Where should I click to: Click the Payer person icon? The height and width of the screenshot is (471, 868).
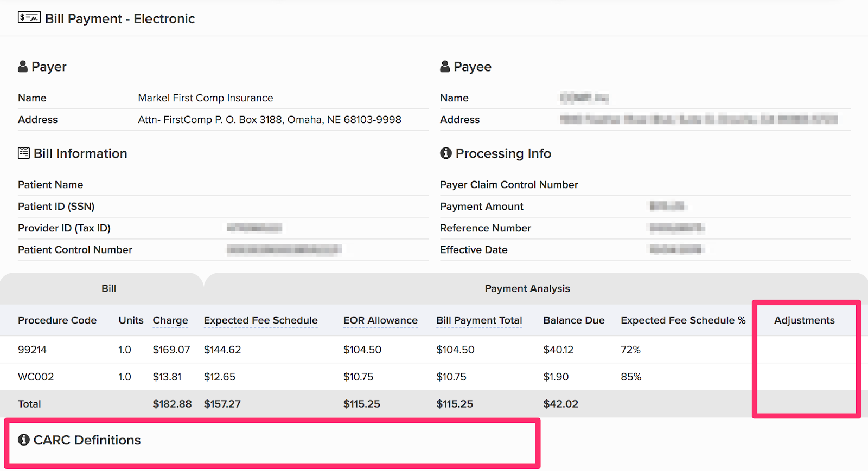[x=23, y=67]
